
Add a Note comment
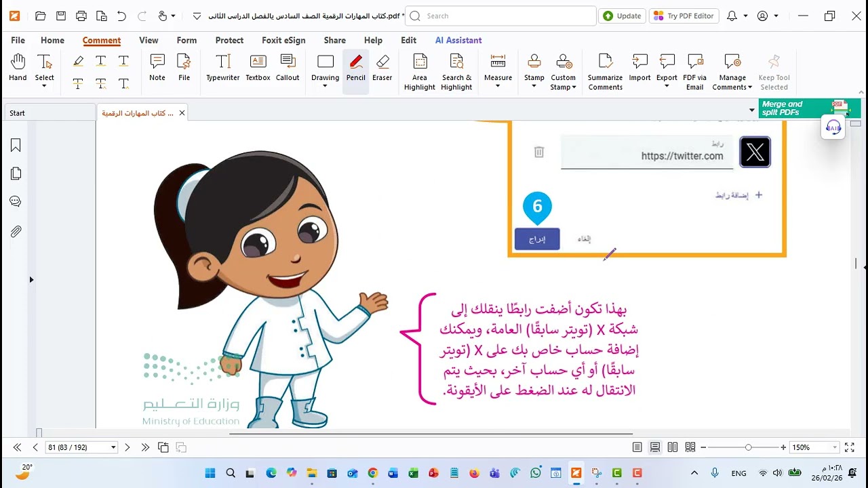click(x=157, y=68)
